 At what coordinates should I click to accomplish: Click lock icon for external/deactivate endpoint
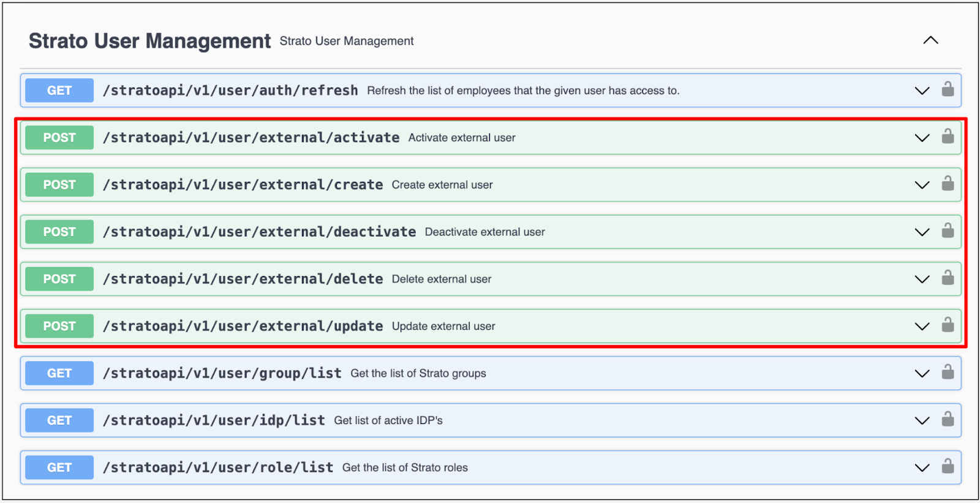click(x=948, y=231)
